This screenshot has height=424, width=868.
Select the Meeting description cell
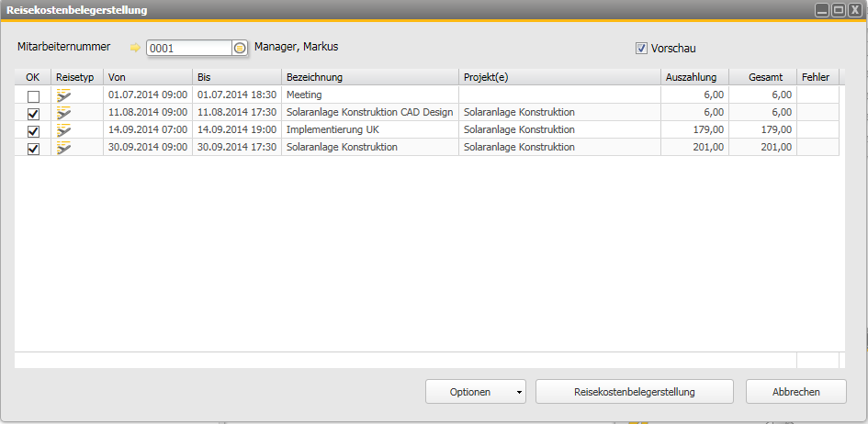point(370,95)
